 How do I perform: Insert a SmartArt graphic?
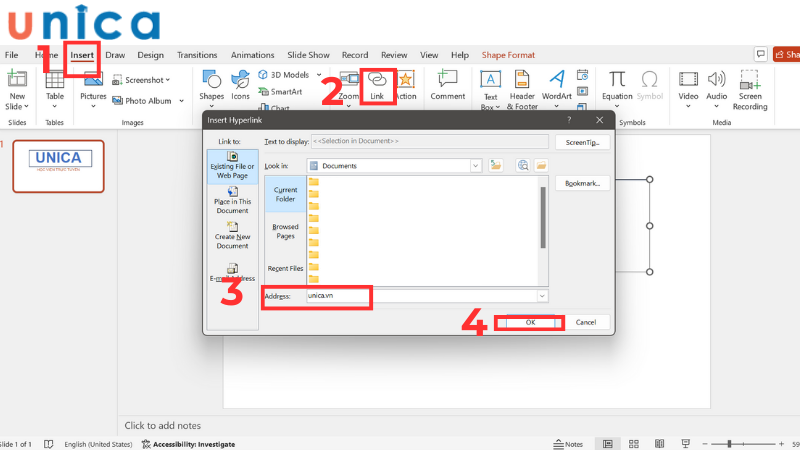(280, 92)
